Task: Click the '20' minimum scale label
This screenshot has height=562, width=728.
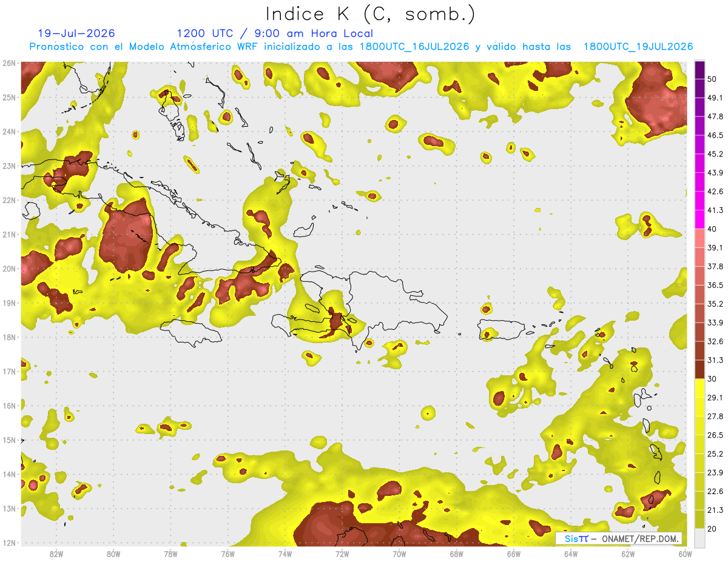Action: pos(713,529)
